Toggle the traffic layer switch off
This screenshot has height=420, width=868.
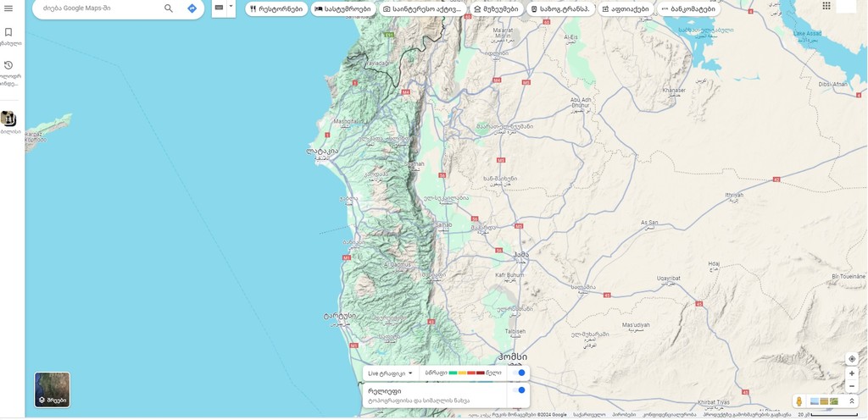click(519, 373)
